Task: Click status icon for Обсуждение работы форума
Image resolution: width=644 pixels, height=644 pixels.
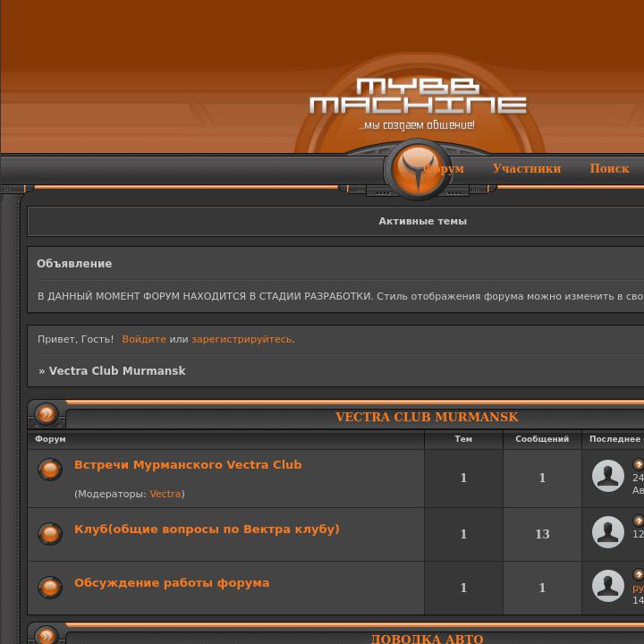Action: (50, 587)
